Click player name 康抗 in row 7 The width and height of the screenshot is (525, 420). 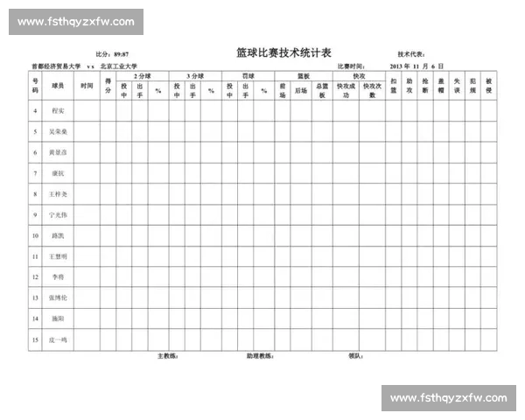click(58, 173)
